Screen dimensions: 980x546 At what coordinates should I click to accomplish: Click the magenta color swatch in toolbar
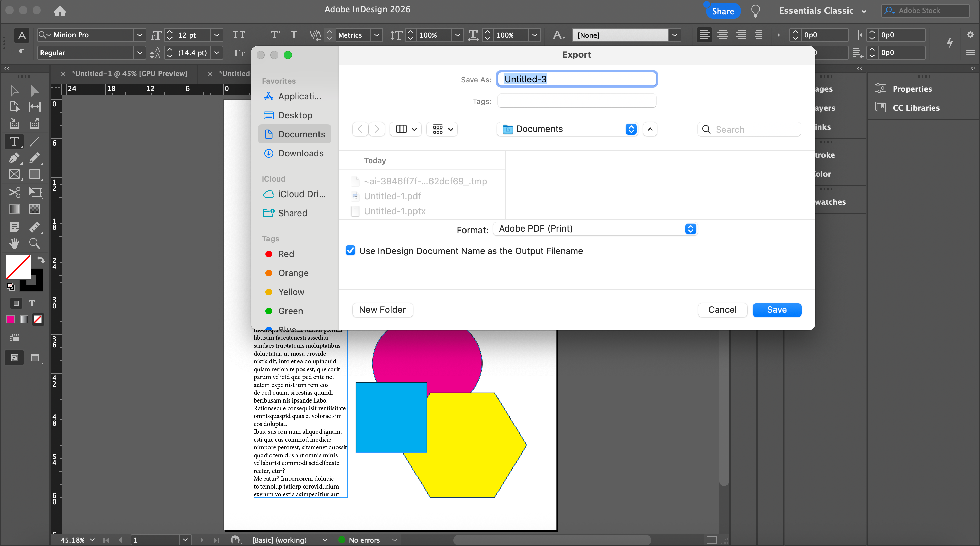coord(10,319)
